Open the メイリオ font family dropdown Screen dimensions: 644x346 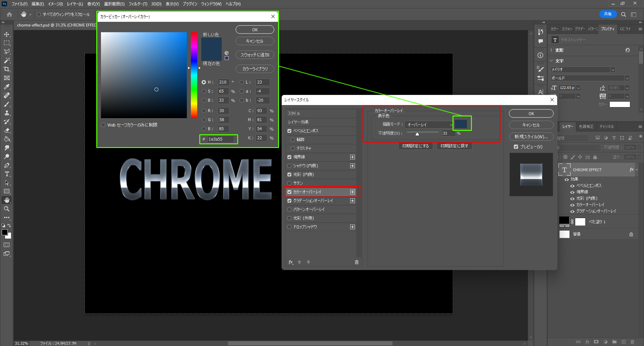(x=583, y=69)
